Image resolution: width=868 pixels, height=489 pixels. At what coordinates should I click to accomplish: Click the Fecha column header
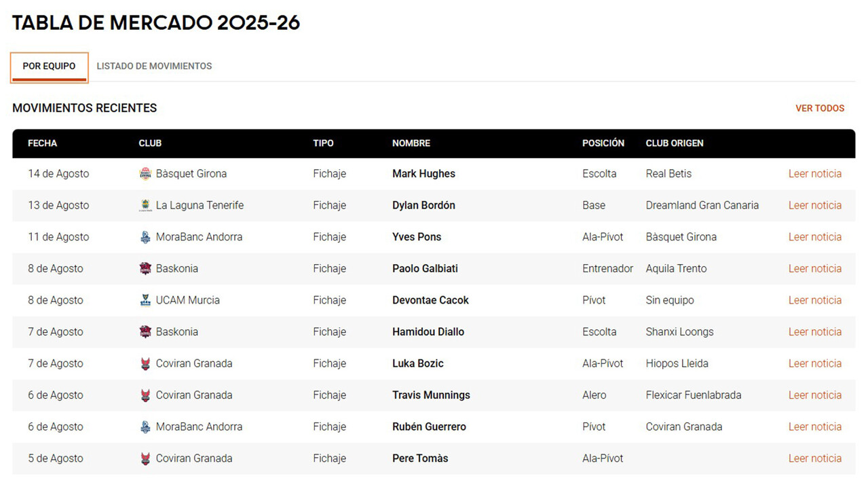point(42,143)
